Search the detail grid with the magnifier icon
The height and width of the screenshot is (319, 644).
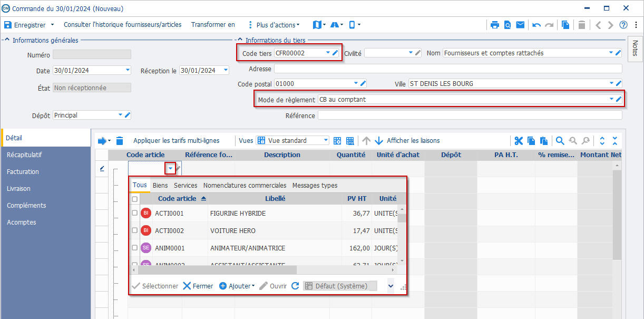pos(560,141)
